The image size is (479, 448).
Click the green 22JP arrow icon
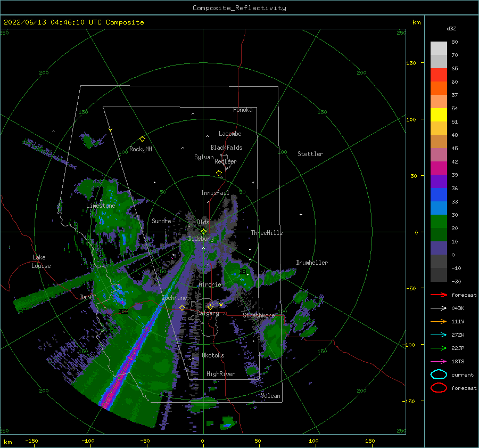point(439,348)
